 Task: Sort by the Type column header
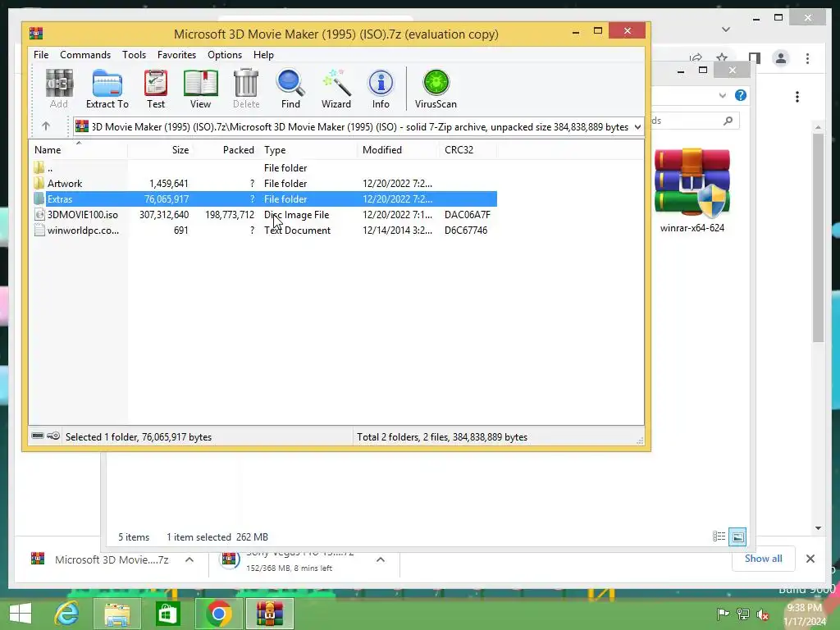[308, 150]
